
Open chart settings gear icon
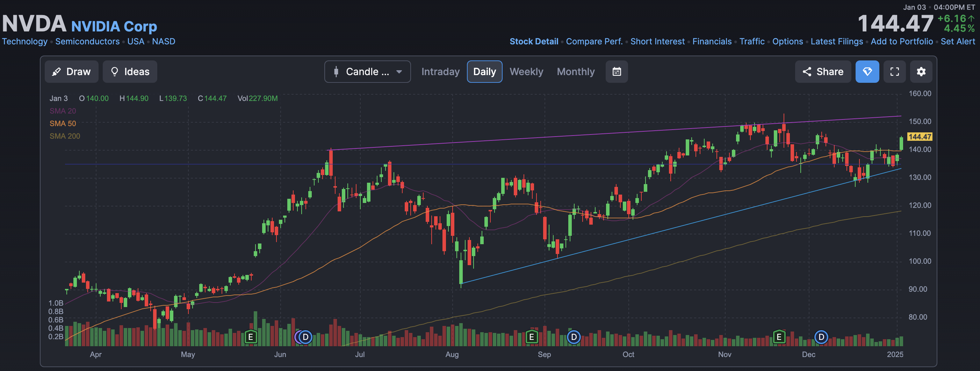[921, 72]
